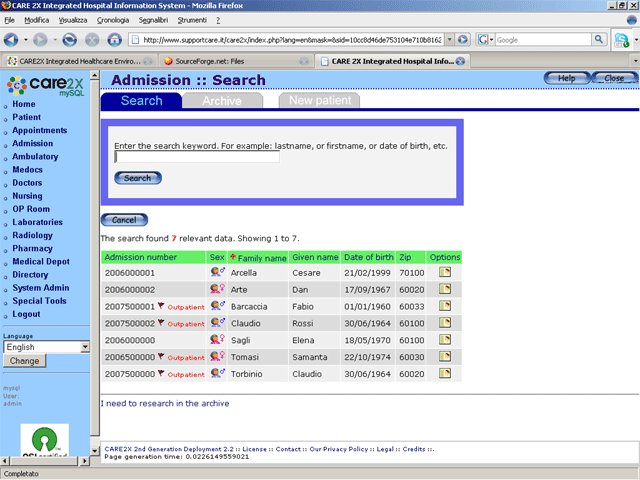The width and height of the screenshot is (640, 480).
Task: Click the sex icon in Tomasi row
Action: point(217,356)
